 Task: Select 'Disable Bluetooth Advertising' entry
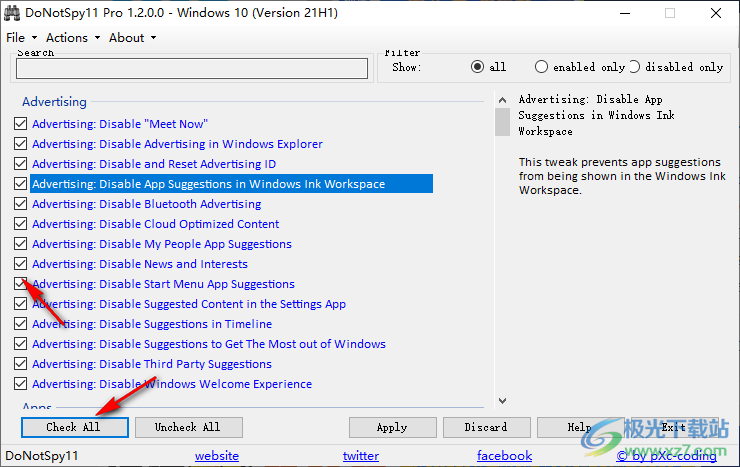coord(147,204)
